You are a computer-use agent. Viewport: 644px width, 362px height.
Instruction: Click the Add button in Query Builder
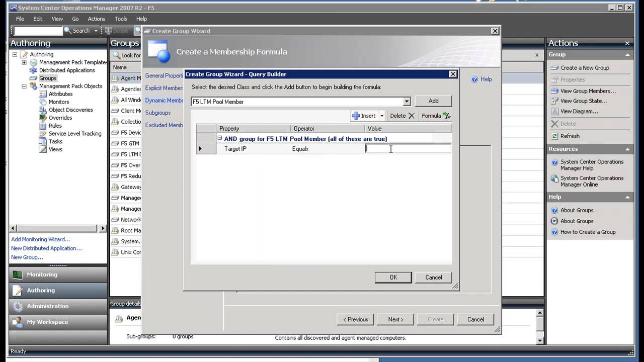click(433, 101)
